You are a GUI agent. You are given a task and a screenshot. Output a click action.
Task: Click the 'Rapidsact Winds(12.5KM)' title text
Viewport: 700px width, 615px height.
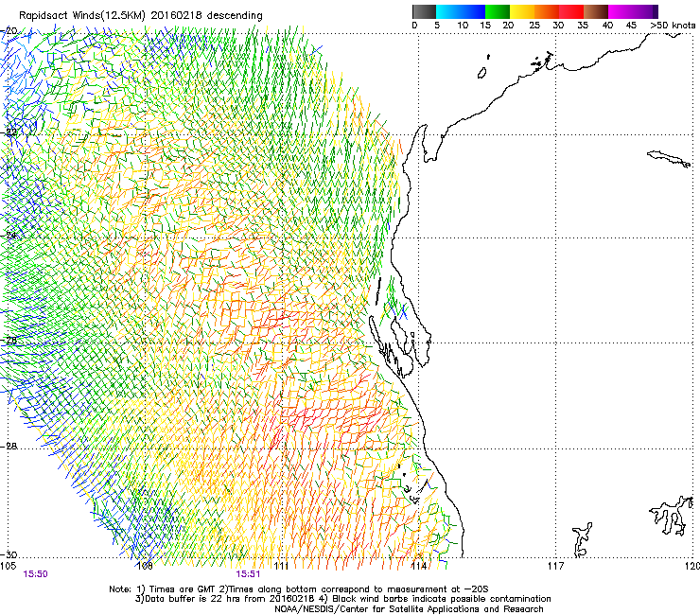[x=82, y=16]
